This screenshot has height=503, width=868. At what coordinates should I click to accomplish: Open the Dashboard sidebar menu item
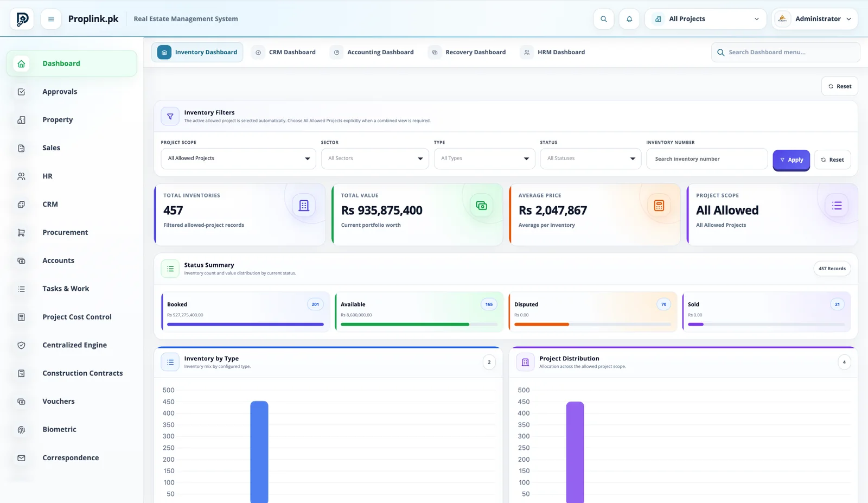point(72,63)
